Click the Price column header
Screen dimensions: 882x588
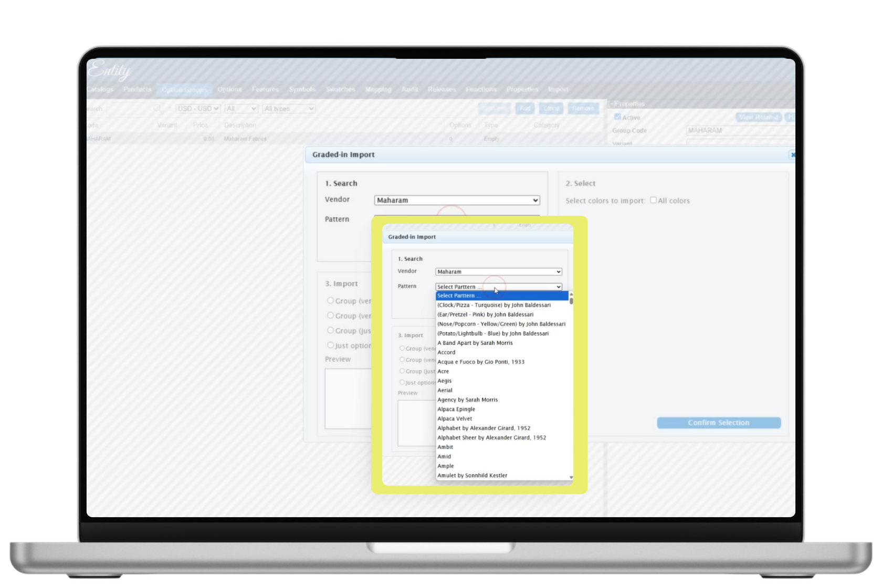pos(200,125)
